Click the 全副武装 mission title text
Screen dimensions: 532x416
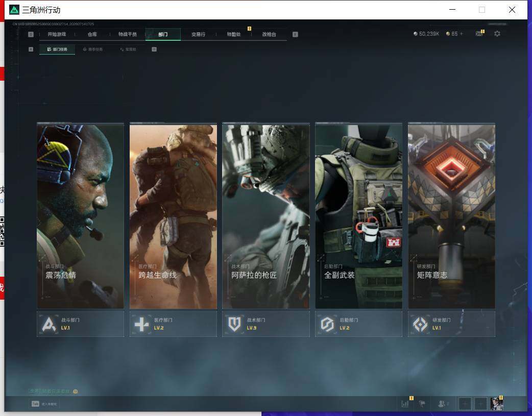tap(340, 275)
